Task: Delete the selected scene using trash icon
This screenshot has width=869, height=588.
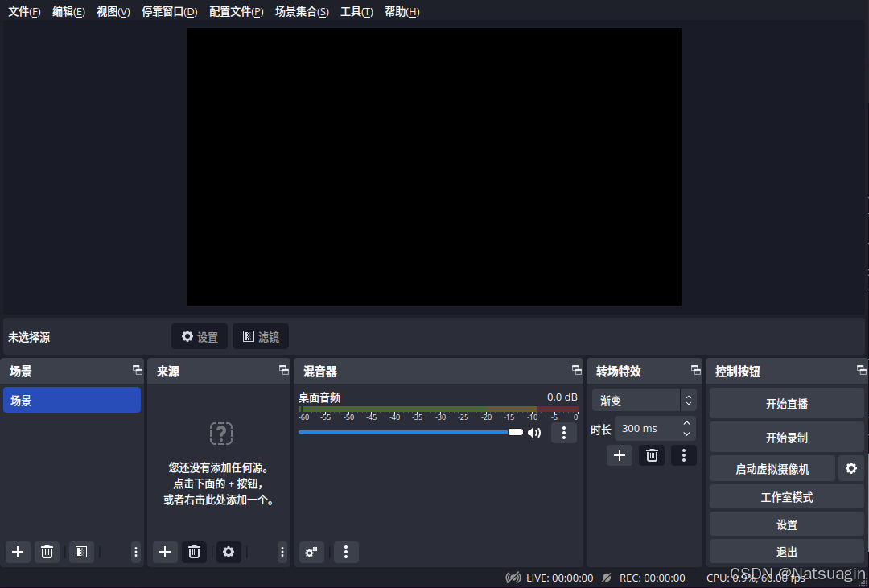Action: coord(47,552)
